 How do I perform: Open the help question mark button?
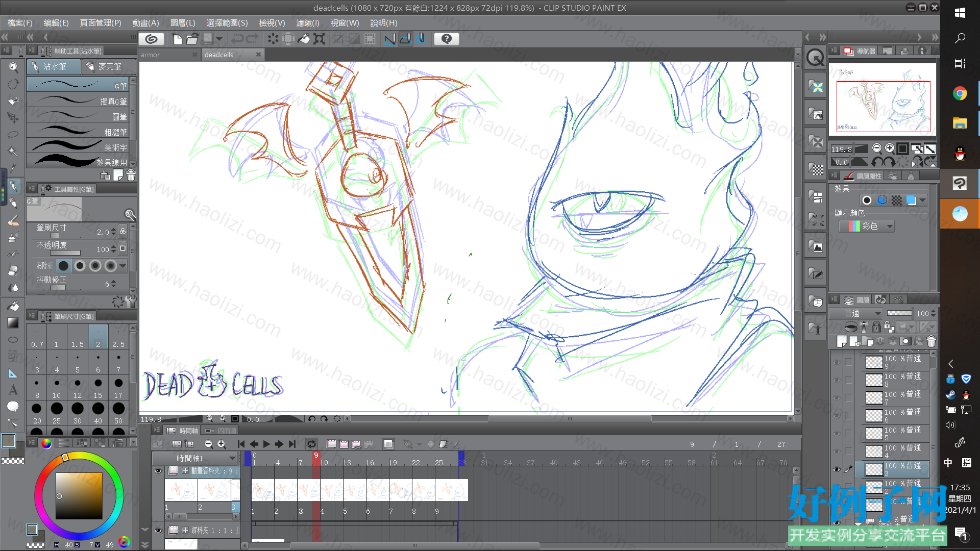446,39
